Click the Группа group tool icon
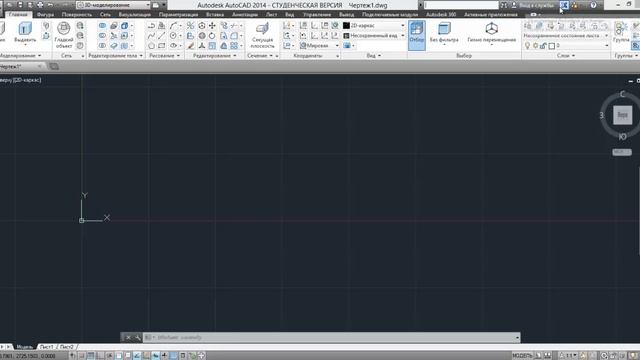The height and width of the screenshot is (360, 640). click(x=621, y=32)
